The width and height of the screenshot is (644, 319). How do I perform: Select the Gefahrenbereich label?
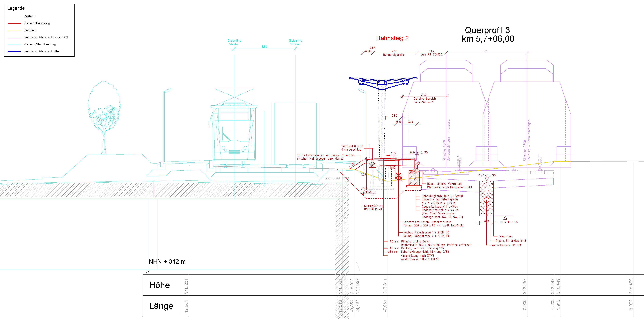(425, 99)
